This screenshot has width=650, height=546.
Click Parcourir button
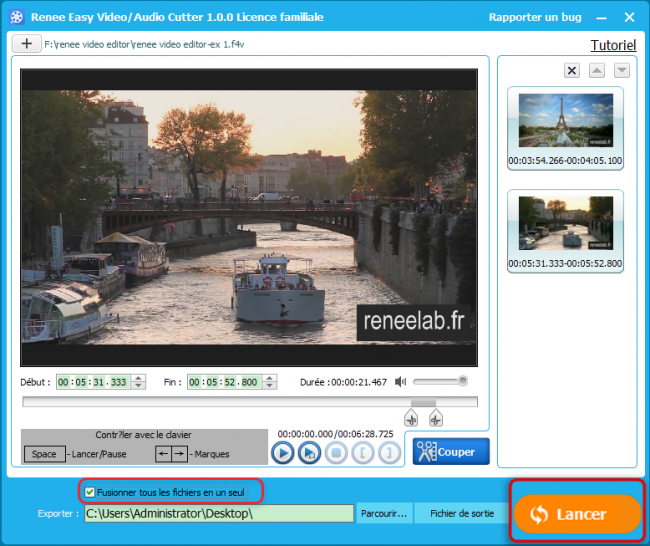click(x=384, y=514)
